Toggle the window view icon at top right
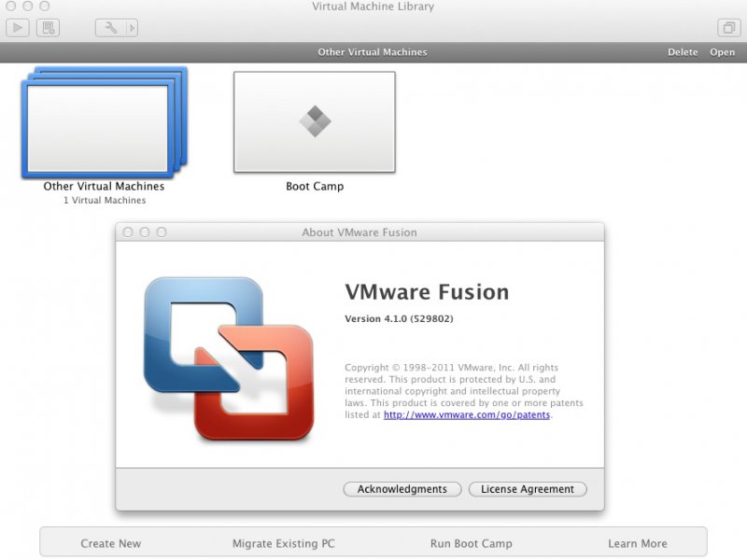 729,28
